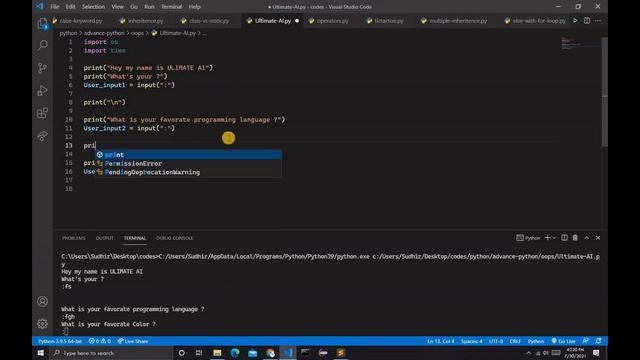Close the terminal panel
The image size is (640, 360).
click(x=598, y=238)
